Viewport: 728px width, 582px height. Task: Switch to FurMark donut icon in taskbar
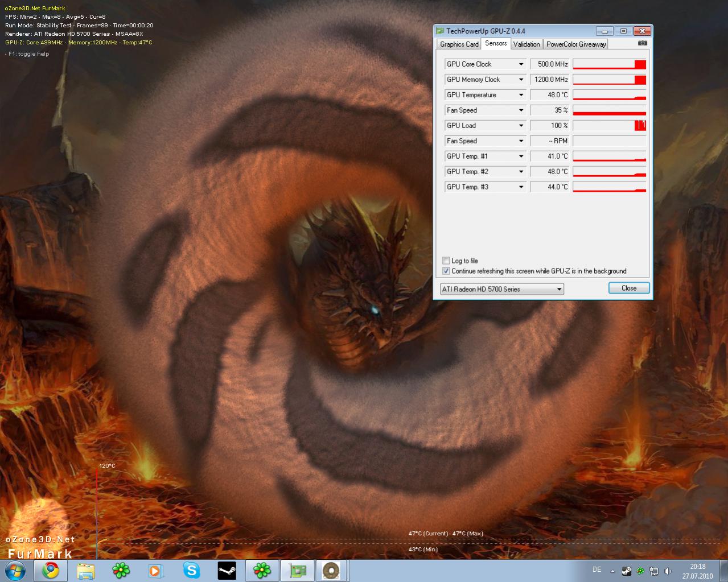point(332,571)
